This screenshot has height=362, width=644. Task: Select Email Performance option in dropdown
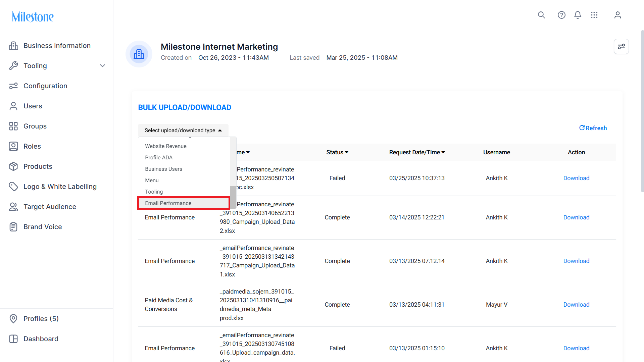pyautogui.click(x=184, y=203)
